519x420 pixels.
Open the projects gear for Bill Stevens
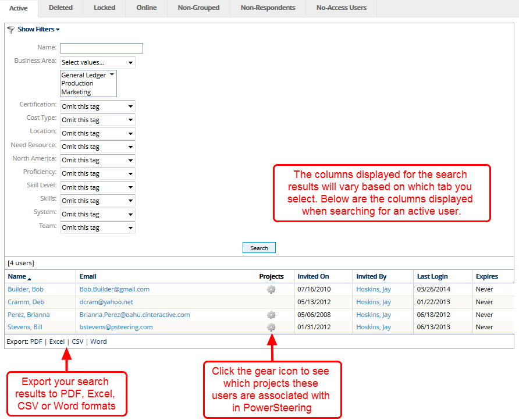tap(271, 328)
